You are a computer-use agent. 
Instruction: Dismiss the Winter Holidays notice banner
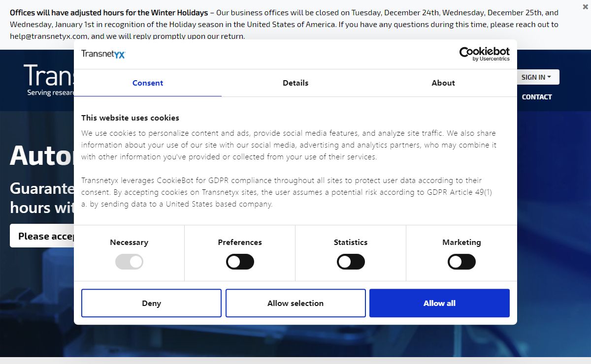click(585, 7)
